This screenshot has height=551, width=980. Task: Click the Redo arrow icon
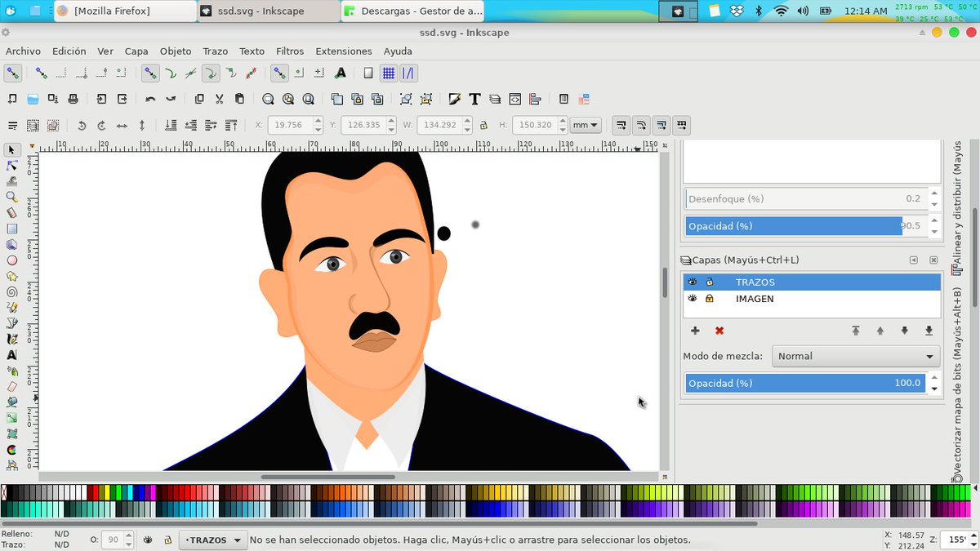pos(171,99)
